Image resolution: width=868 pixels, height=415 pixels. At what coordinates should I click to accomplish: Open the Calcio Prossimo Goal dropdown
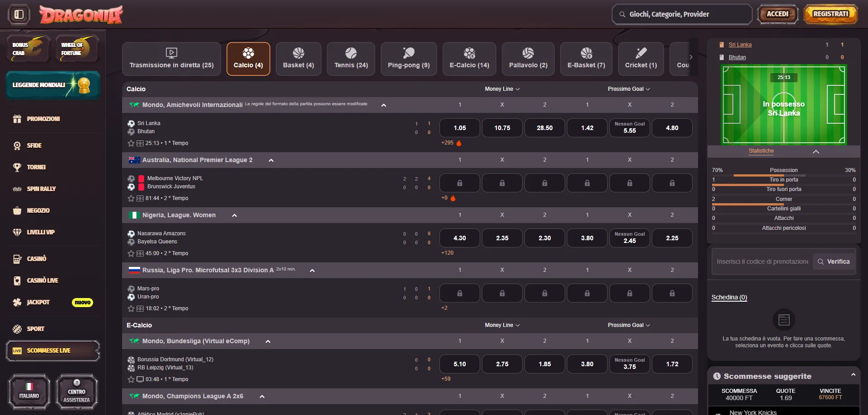click(629, 89)
